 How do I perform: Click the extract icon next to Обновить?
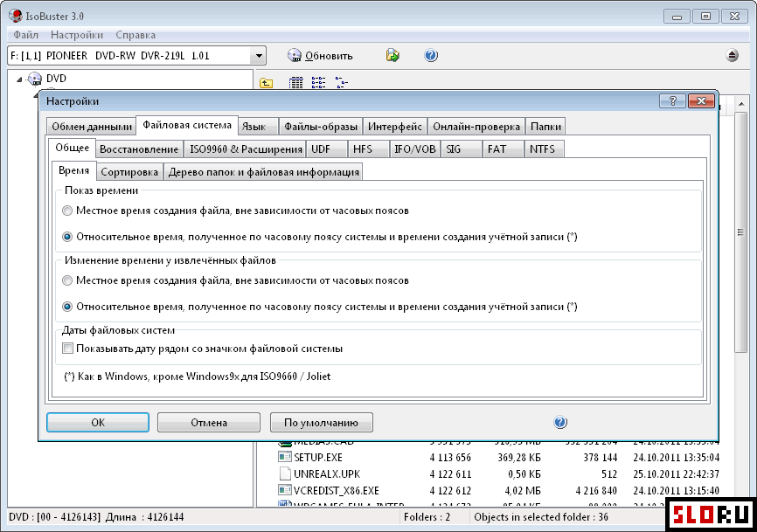point(392,55)
